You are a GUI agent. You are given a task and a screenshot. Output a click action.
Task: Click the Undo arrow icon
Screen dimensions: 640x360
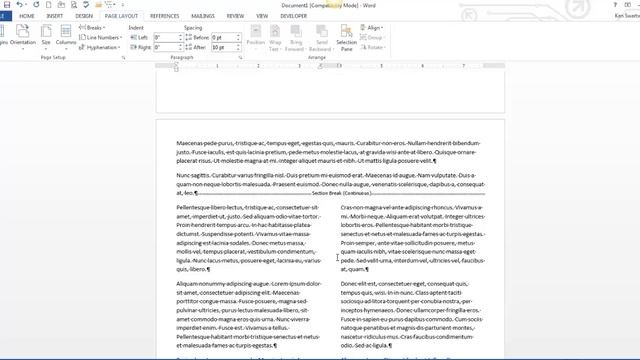coord(19,5)
